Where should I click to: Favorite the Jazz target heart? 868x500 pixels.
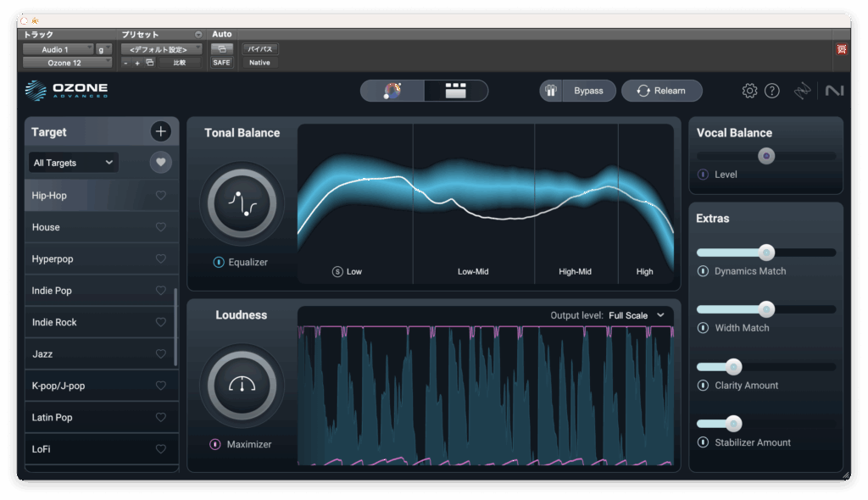click(161, 354)
